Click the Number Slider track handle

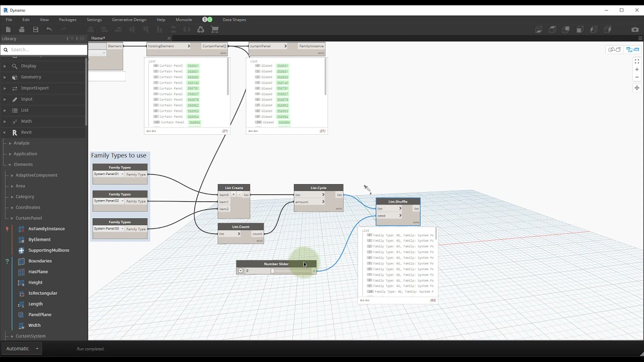point(273,270)
